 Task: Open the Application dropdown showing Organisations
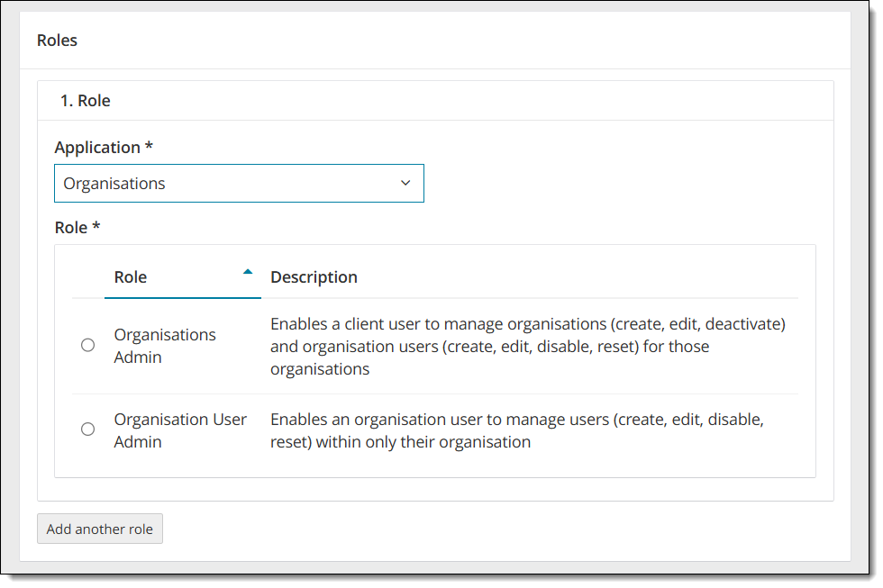(x=239, y=183)
